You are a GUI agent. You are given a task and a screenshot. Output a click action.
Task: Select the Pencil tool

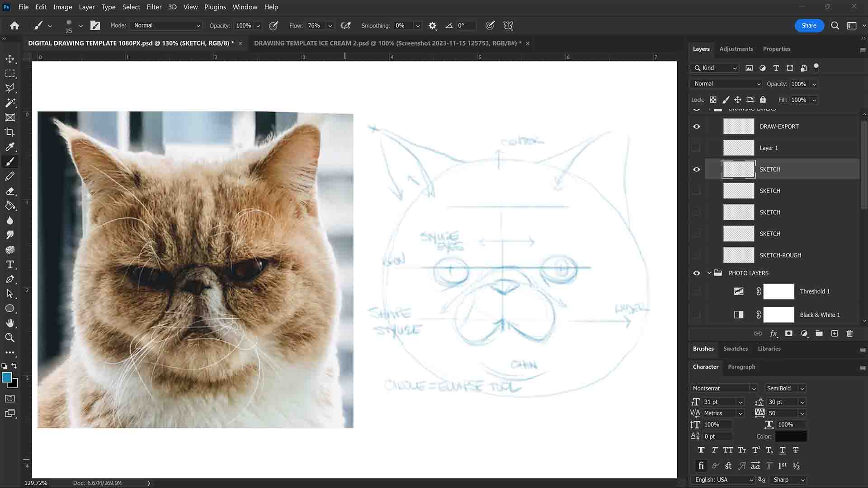[10, 176]
